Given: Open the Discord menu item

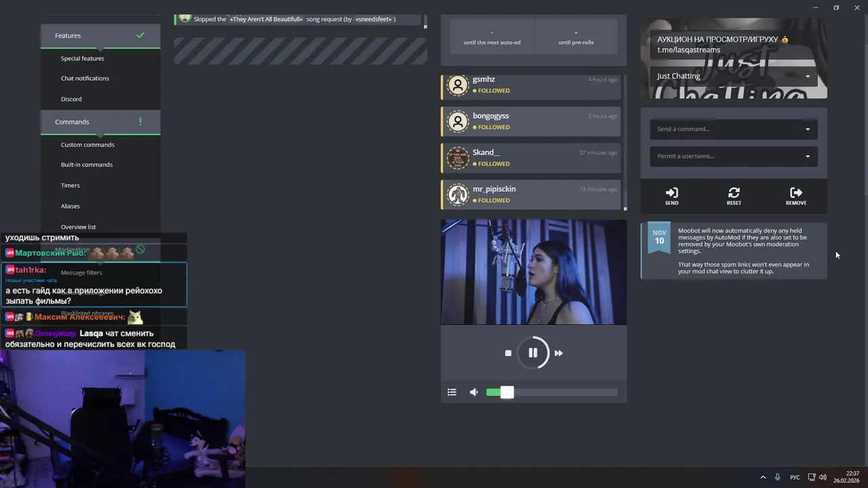Looking at the screenshot, I should coord(71,99).
